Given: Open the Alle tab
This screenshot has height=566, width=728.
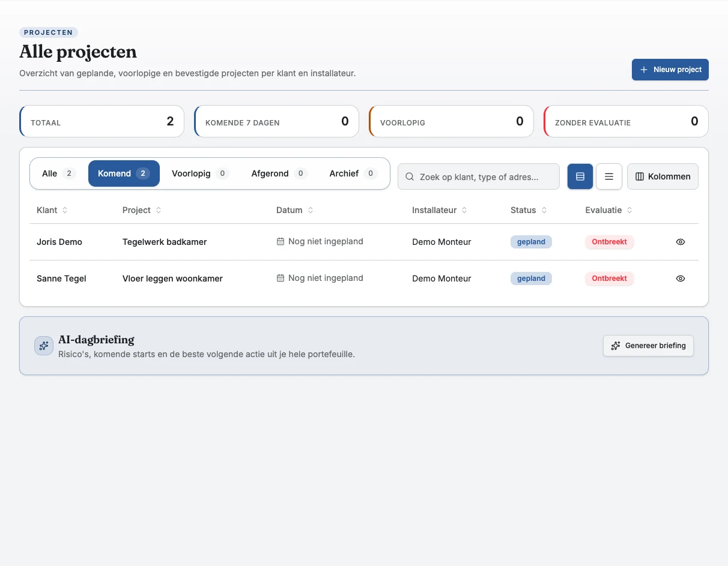Looking at the screenshot, I should (x=59, y=173).
